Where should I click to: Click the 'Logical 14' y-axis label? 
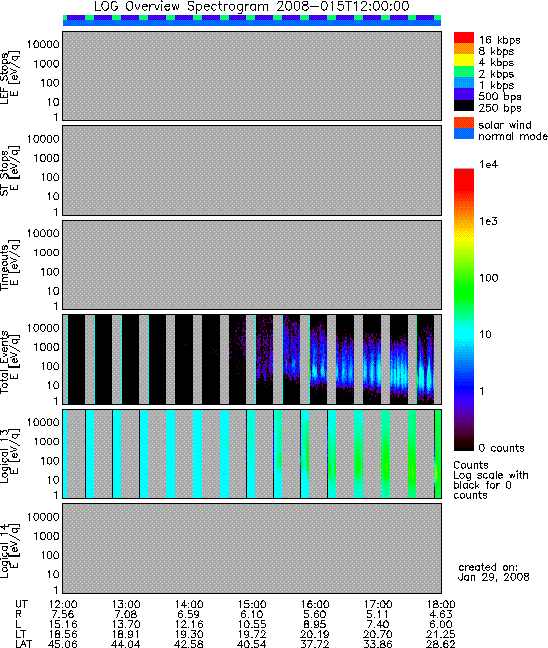pos(5,551)
